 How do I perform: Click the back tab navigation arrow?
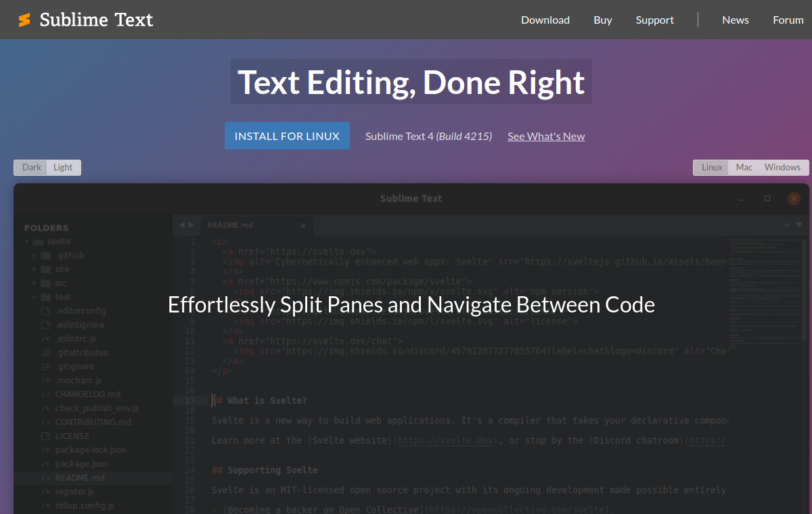(x=182, y=225)
